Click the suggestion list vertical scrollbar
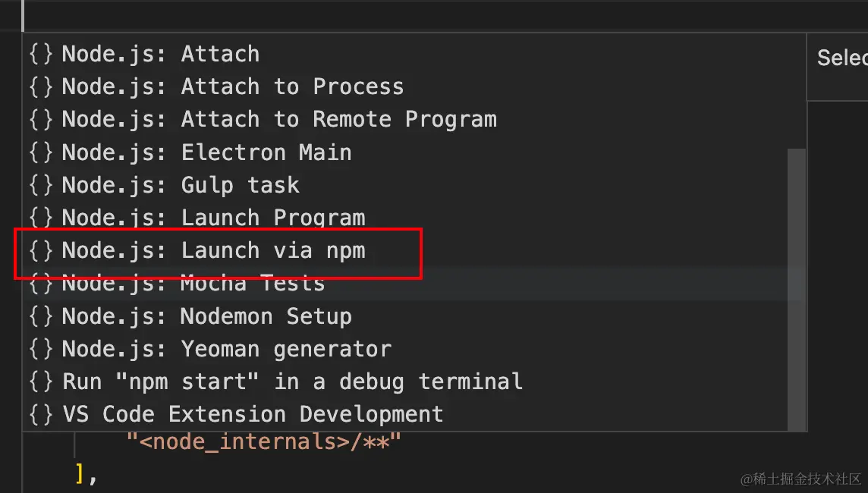The image size is (868, 493). pyautogui.click(x=795, y=288)
